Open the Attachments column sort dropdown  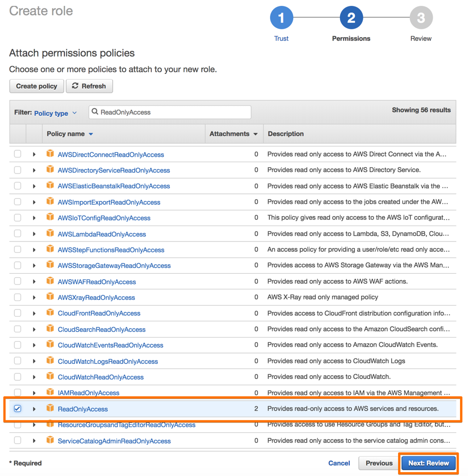[x=255, y=133]
